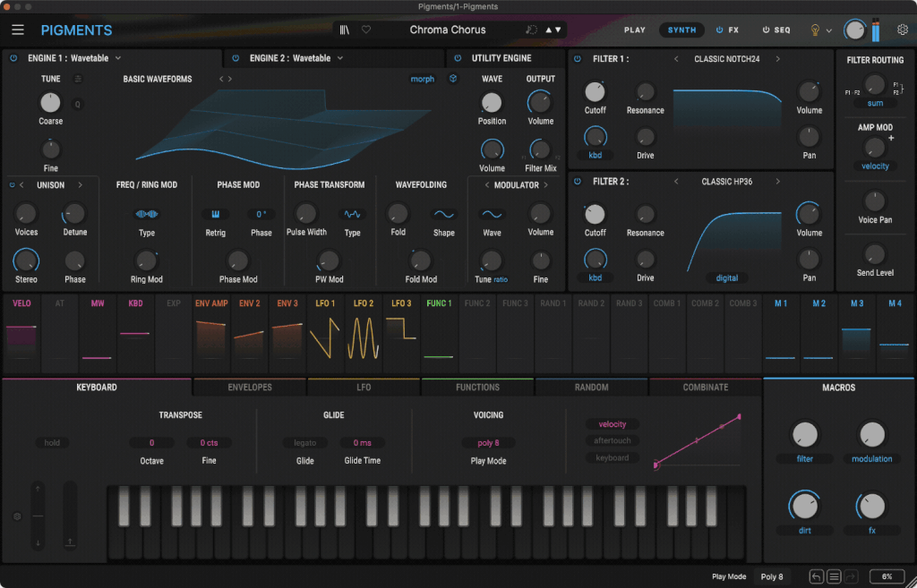
Task: Click the Tune quantize Q icon
Action: [x=77, y=104]
